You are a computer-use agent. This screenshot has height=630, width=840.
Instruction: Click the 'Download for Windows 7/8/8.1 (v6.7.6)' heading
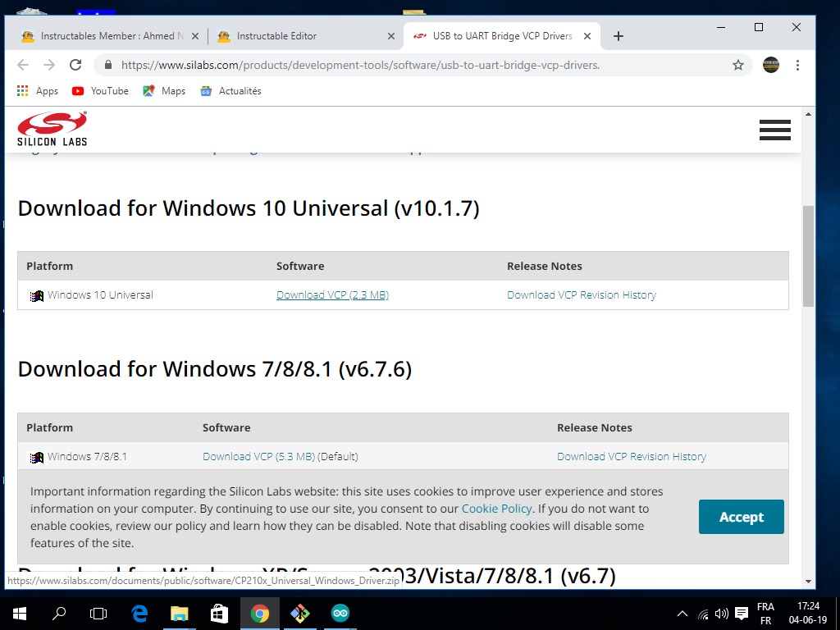click(215, 369)
